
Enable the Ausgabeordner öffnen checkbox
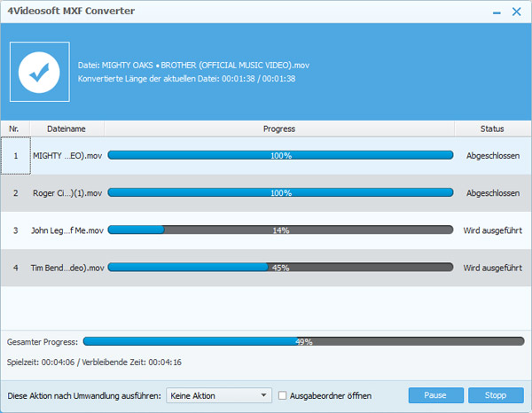click(283, 395)
